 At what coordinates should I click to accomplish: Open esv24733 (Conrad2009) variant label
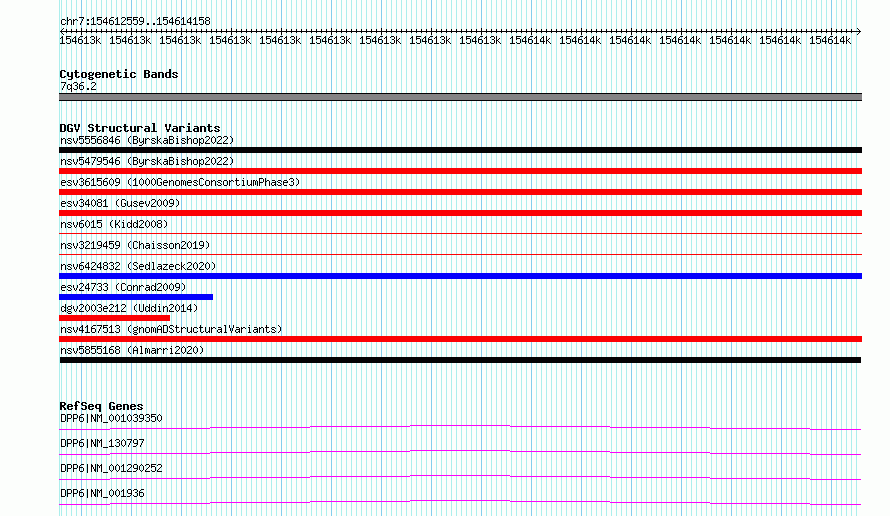point(123,287)
